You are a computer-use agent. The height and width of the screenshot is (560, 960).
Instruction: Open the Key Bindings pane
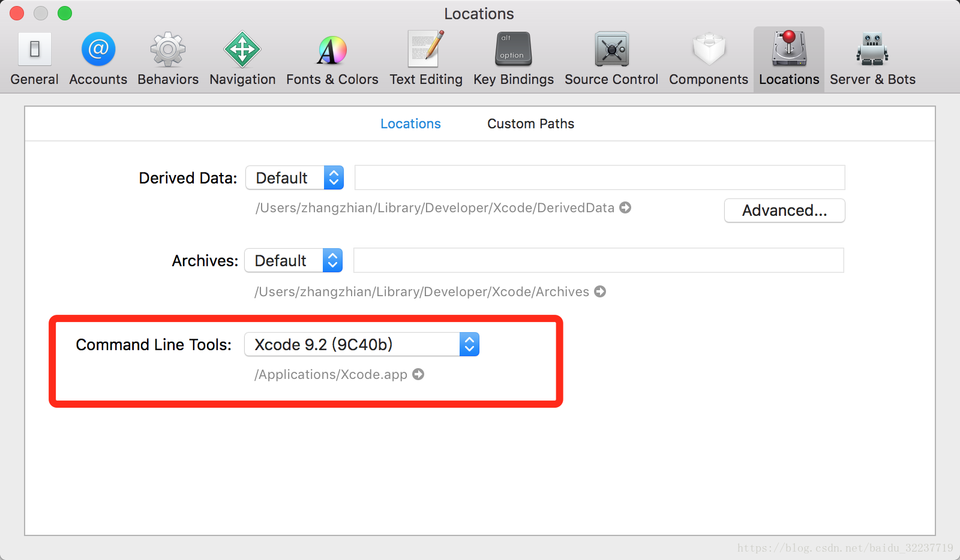514,59
